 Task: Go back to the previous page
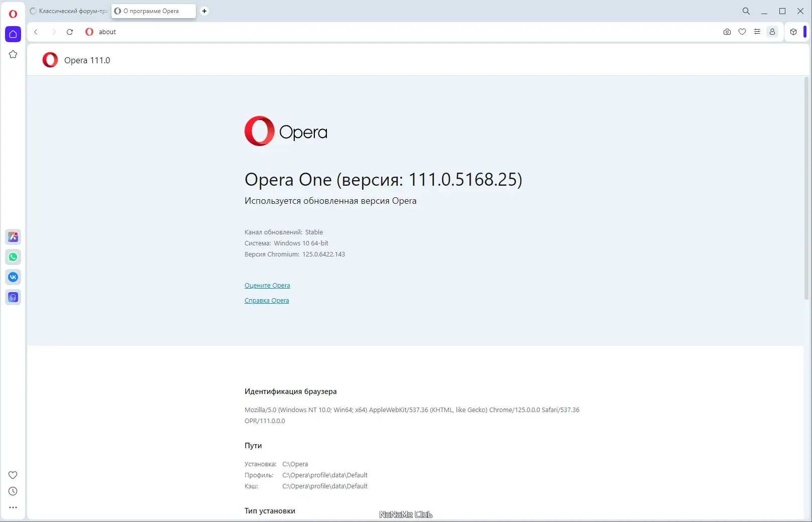point(36,32)
